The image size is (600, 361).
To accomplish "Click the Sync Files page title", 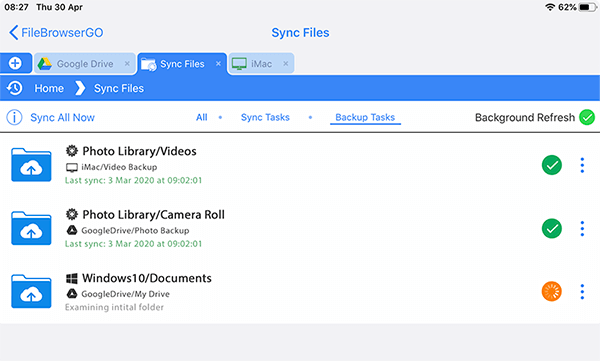I will pos(300,33).
